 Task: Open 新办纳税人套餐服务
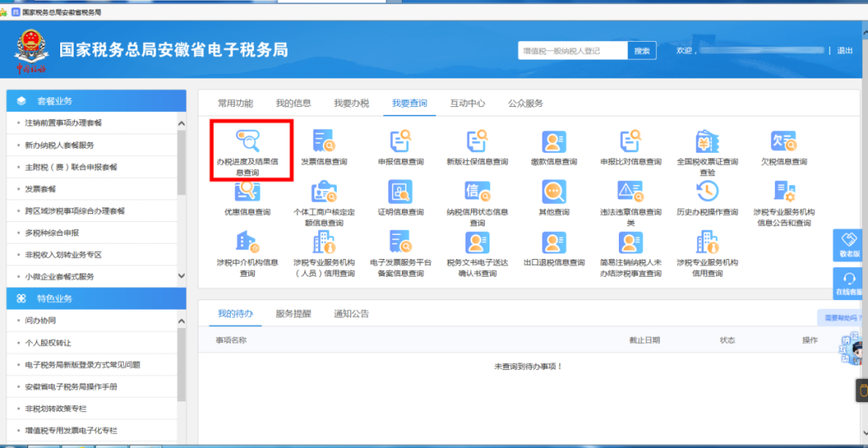click(x=59, y=145)
